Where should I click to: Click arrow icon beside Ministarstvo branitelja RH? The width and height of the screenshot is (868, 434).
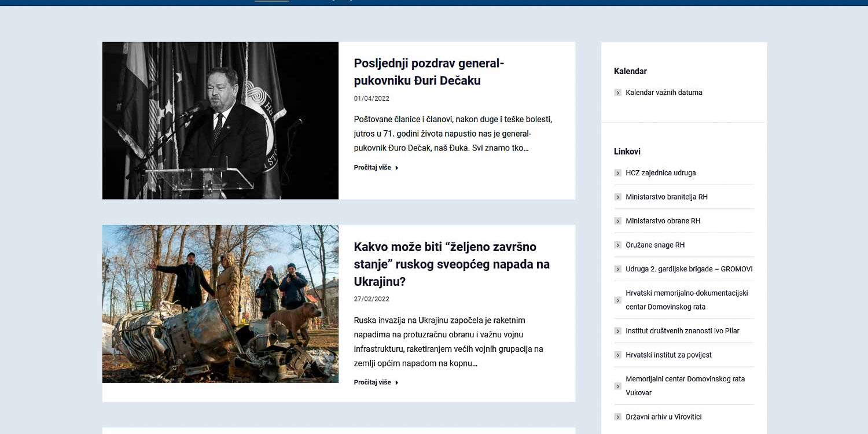617,197
